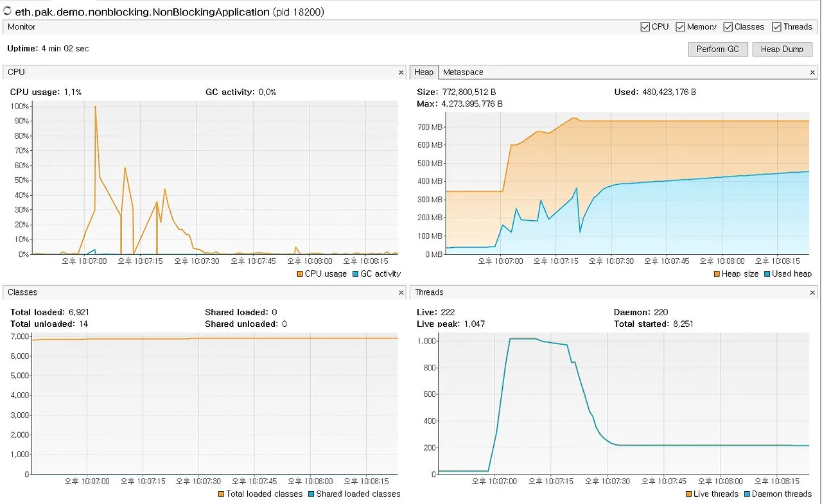The image size is (822, 504).
Task: Click the orange CPU usage legend swatch
Action: point(300,274)
